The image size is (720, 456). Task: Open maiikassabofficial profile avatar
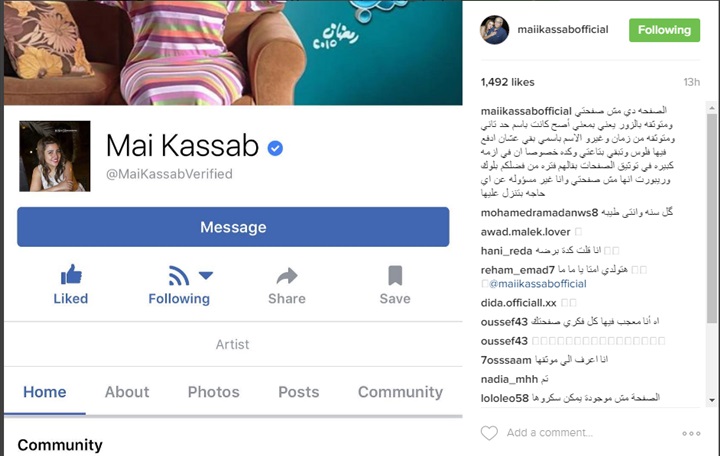tap(495, 30)
